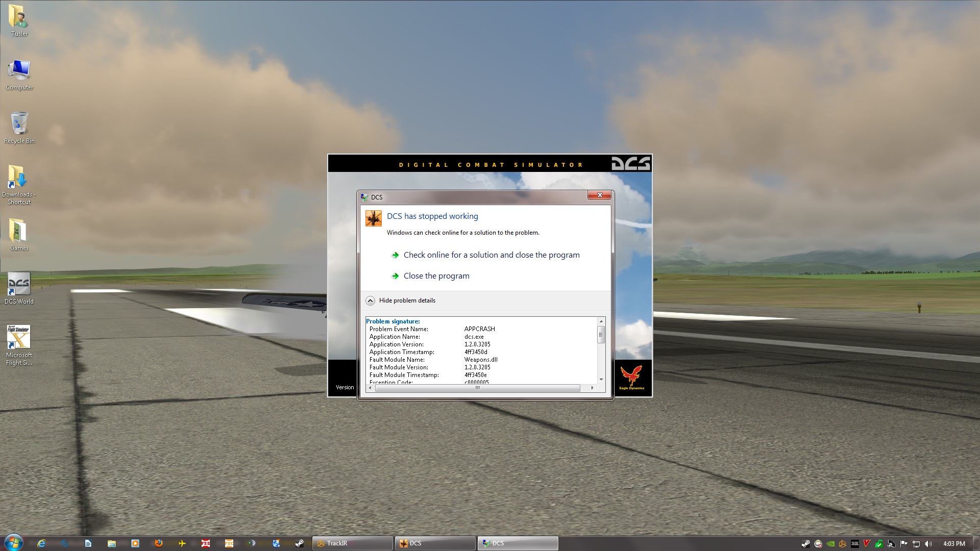Click the Show desktop button strip
The width and height of the screenshot is (980, 551).
pyautogui.click(x=976, y=543)
